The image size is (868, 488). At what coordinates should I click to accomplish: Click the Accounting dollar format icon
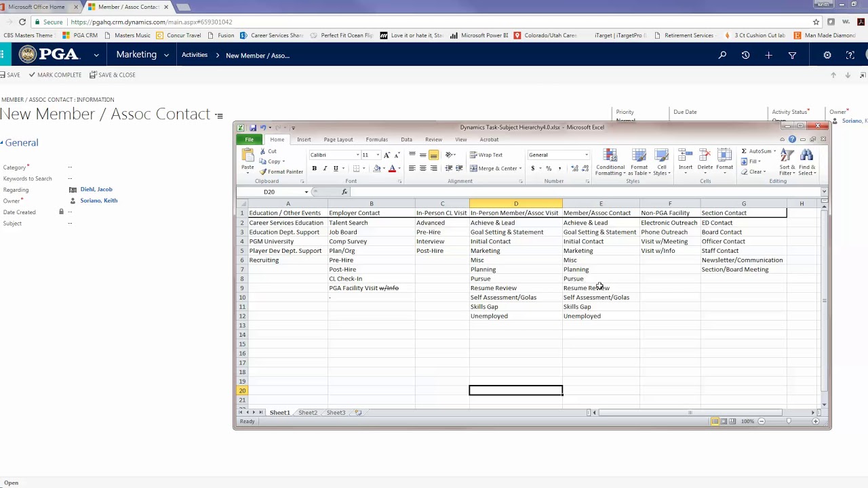coord(533,168)
